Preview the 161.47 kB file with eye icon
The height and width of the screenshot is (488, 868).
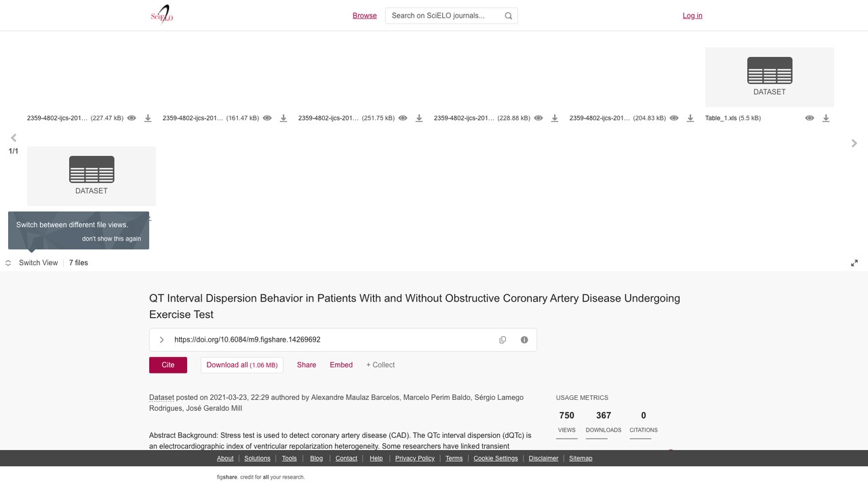(x=267, y=118)
